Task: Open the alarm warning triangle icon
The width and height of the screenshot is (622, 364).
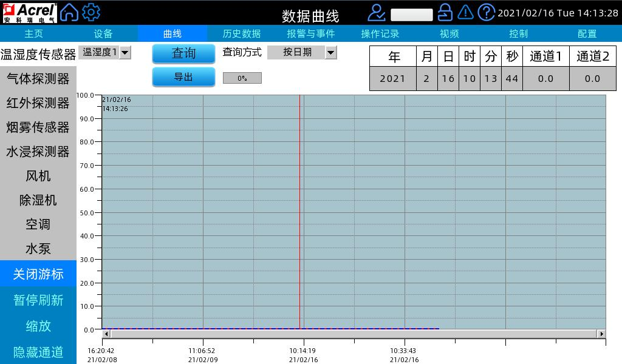Action: coord(465,12)
